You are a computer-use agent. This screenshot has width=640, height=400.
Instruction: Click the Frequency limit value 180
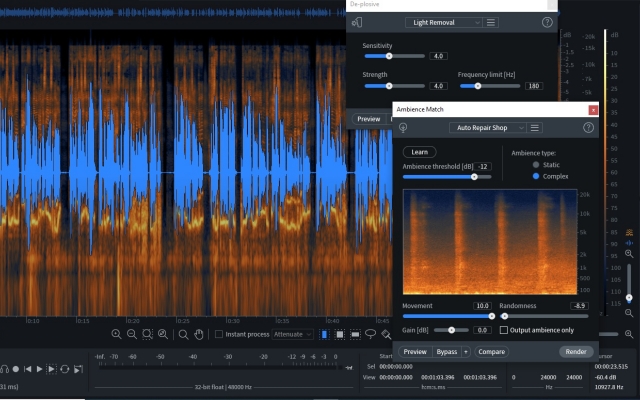point(533,86)
